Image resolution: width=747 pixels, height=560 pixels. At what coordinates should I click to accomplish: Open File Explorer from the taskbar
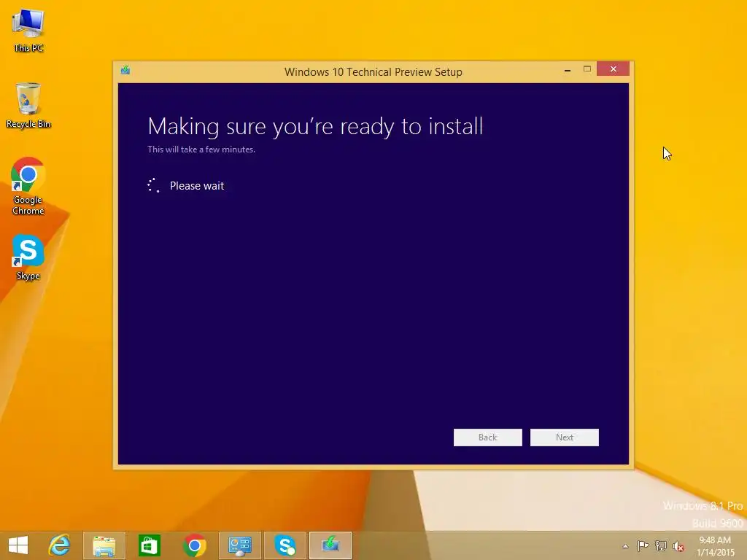[x=104, y=545]
